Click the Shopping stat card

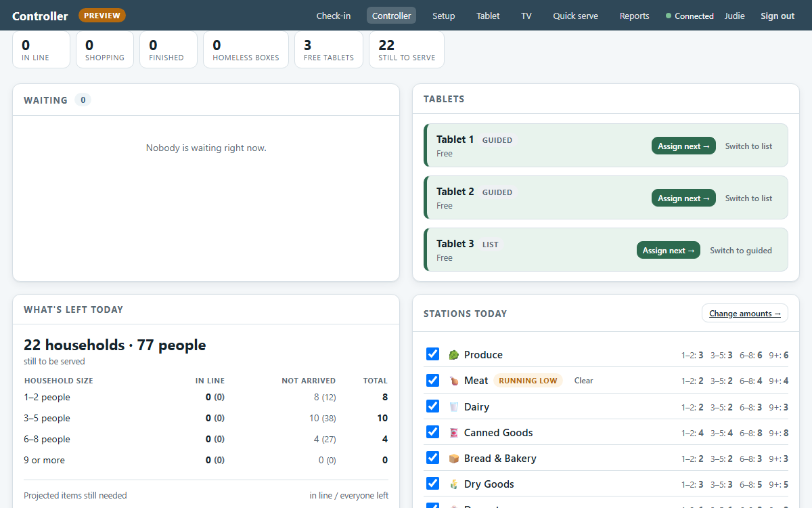[x=105, y=49]
